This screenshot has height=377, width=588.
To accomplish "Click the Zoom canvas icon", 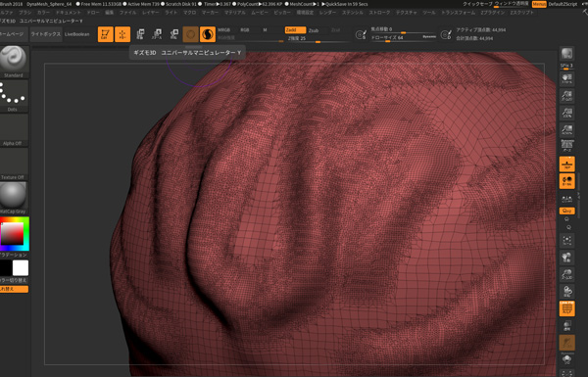I will click(567, 96).
